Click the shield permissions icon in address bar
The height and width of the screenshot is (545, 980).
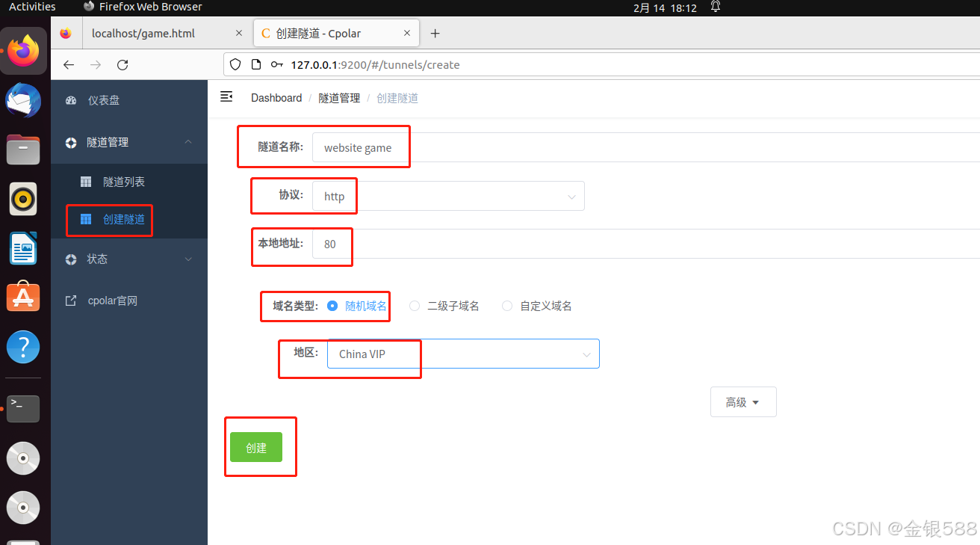[x=235, y=64]
